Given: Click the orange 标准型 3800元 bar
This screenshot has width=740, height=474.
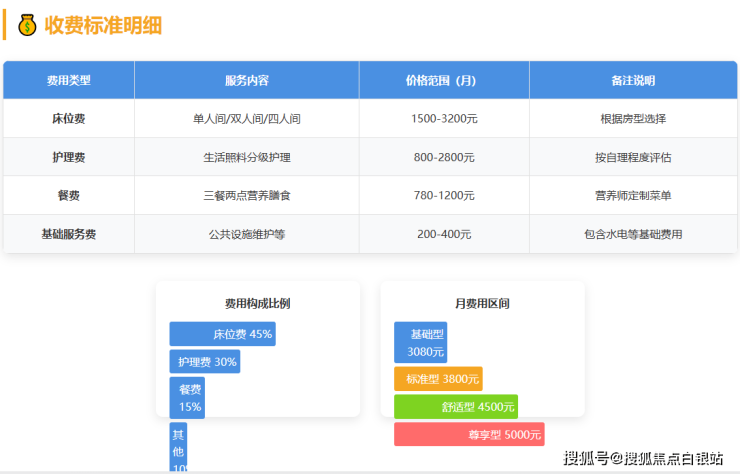Looking at the screenshot, I should point(438,379).
